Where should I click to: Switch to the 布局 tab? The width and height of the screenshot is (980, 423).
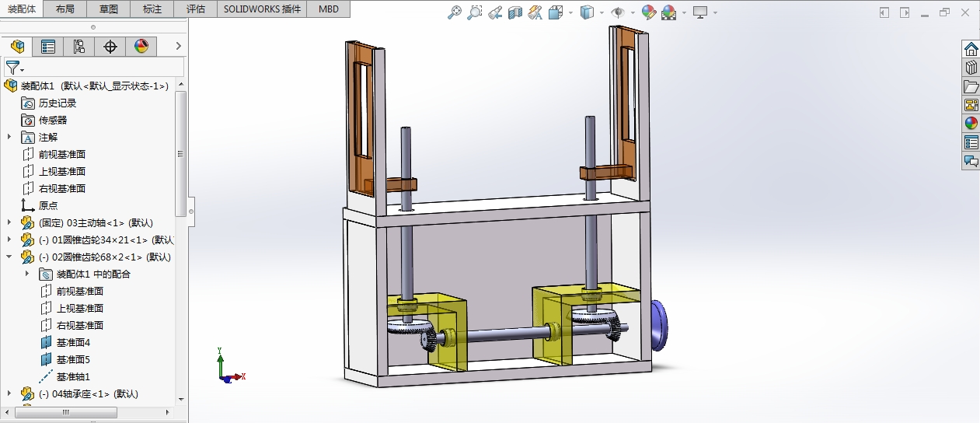coord(65,9)
